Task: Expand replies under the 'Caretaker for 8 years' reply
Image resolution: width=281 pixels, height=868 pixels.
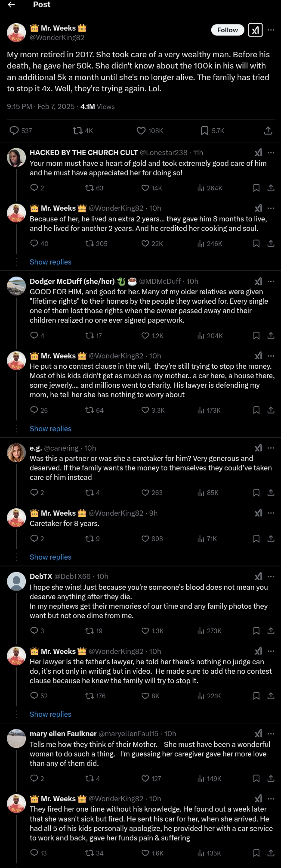Action: tap(50, 557)
